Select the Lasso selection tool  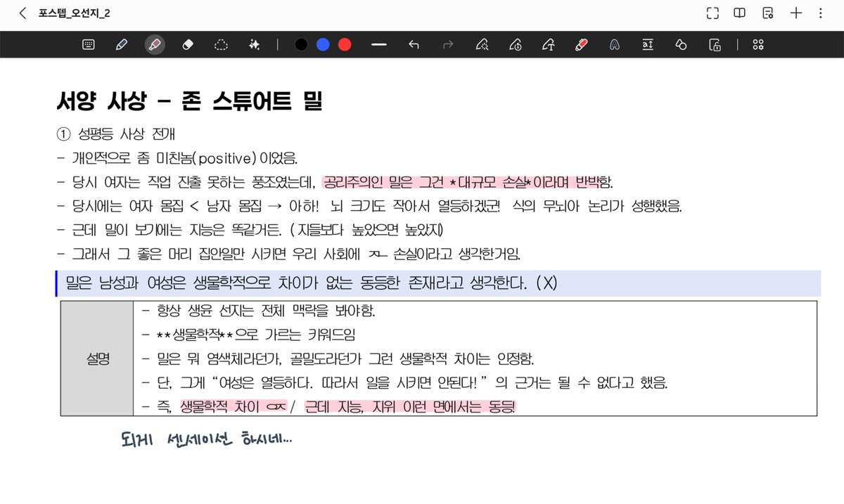click(x=221, y=45)
